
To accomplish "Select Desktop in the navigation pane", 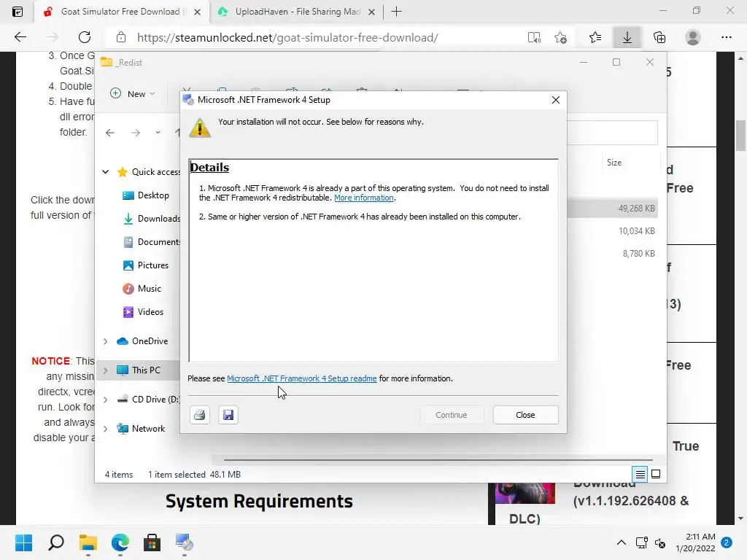I will click(153, 195).
